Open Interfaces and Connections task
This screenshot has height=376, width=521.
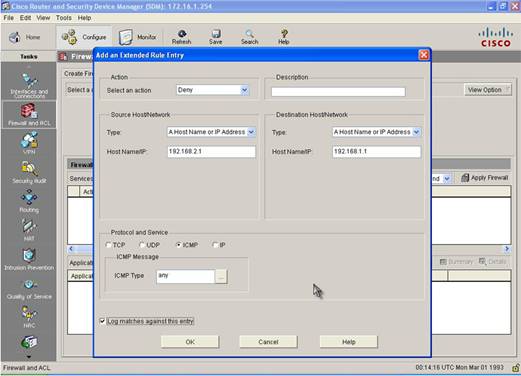(29, 85)
